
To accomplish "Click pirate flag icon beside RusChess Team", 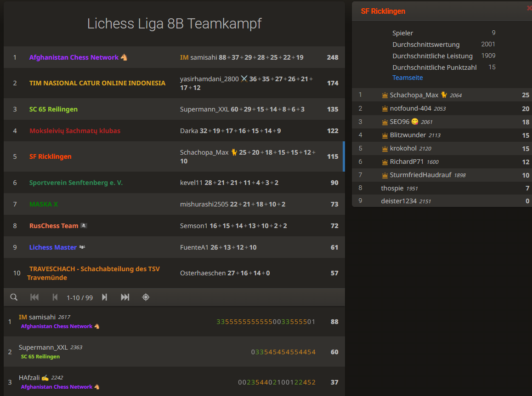I will (x=84, y=226).
